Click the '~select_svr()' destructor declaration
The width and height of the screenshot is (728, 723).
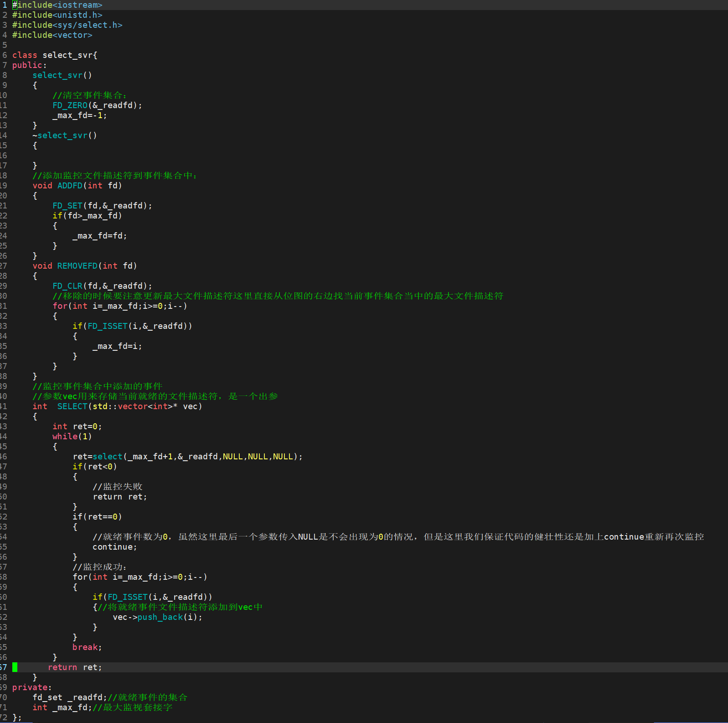coord(65,135)
